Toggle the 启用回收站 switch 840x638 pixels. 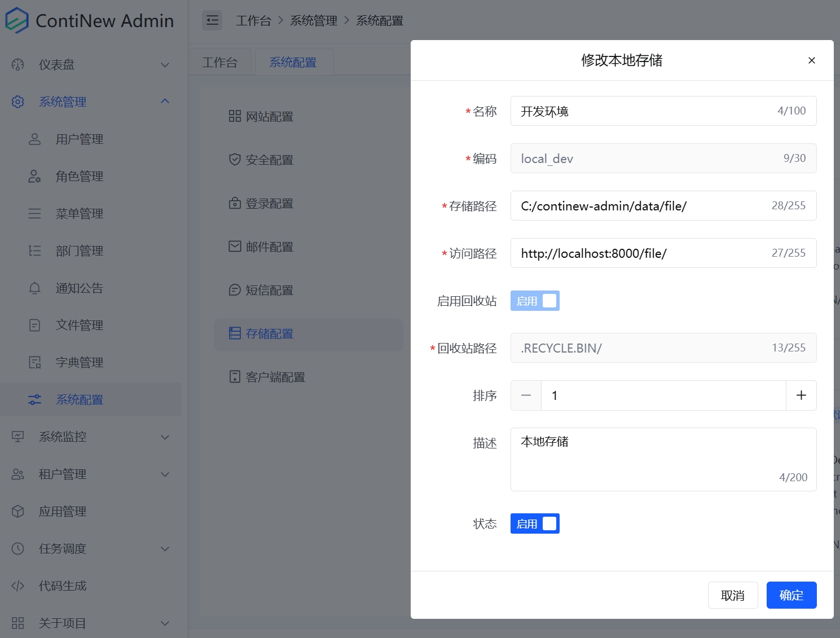click(534, 301)
